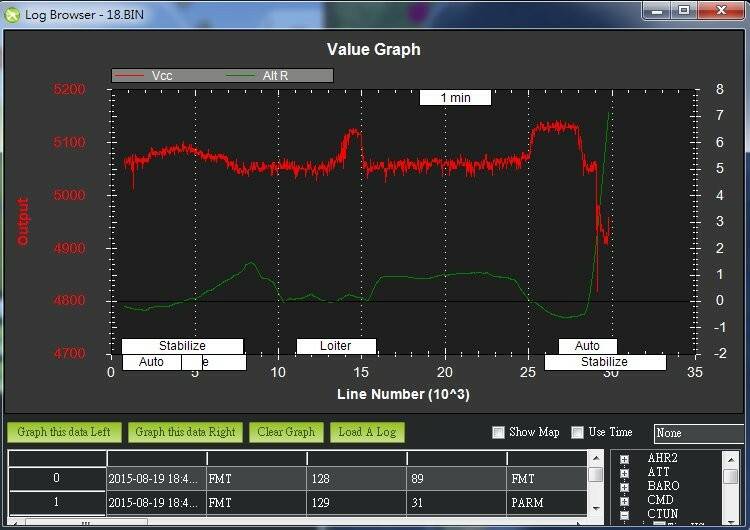Click the cell with value 129
750x530 pixels.
pyautogui.click(x=356, y=503)
